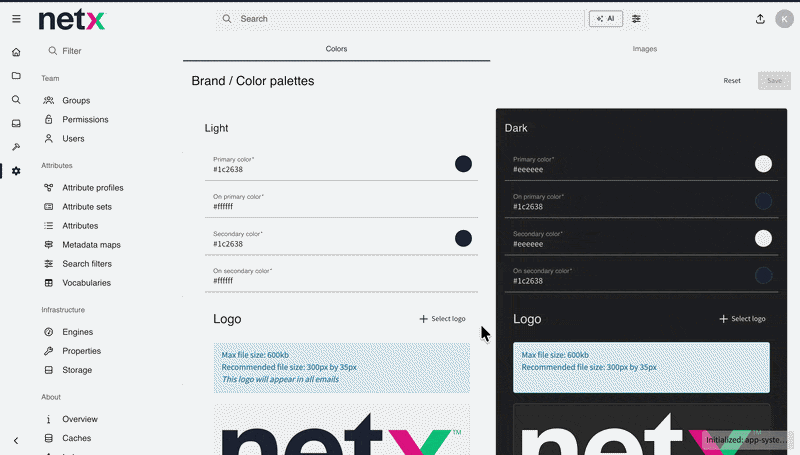Open Properties settings

click(82, 351)
